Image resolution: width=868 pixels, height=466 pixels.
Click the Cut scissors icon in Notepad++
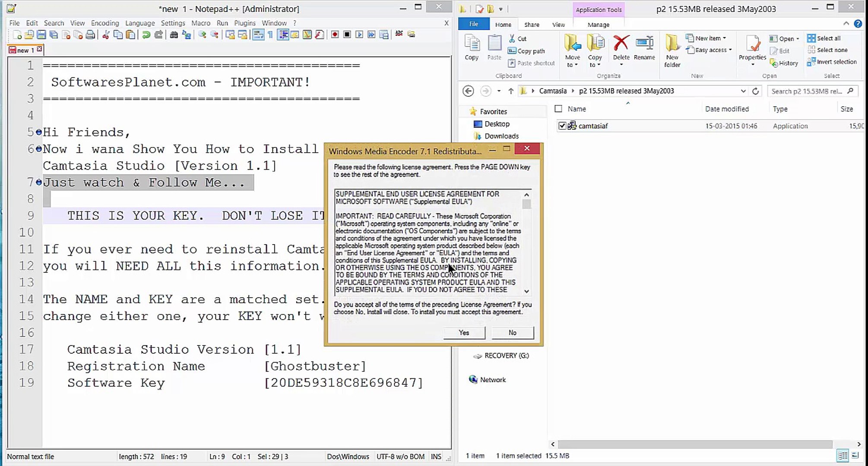click(x=105, y=35)
